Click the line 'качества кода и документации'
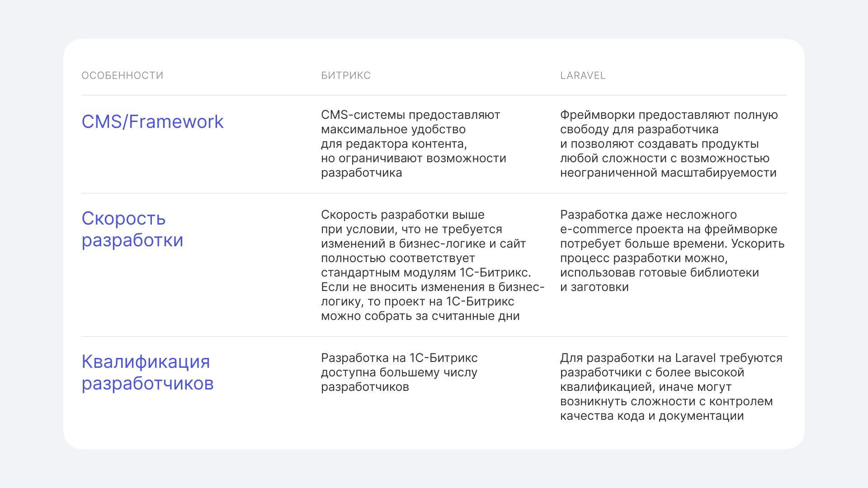 [651, 416]
